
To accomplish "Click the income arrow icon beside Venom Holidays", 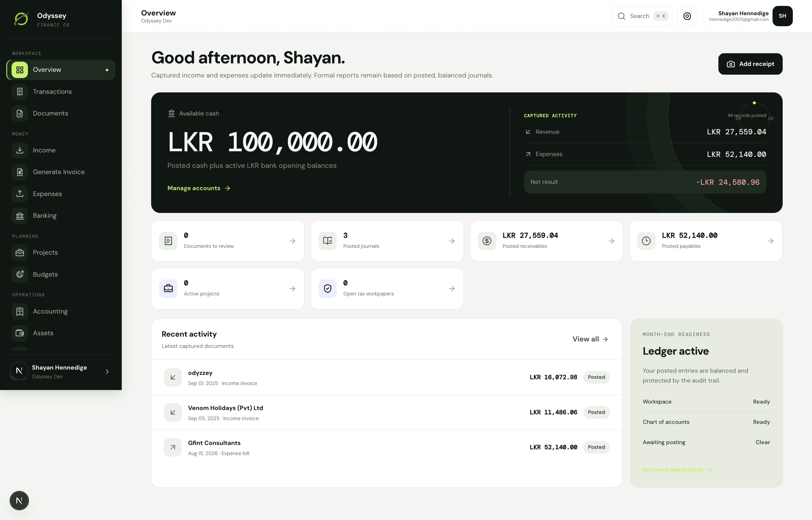I will click(x=173, y=412).
